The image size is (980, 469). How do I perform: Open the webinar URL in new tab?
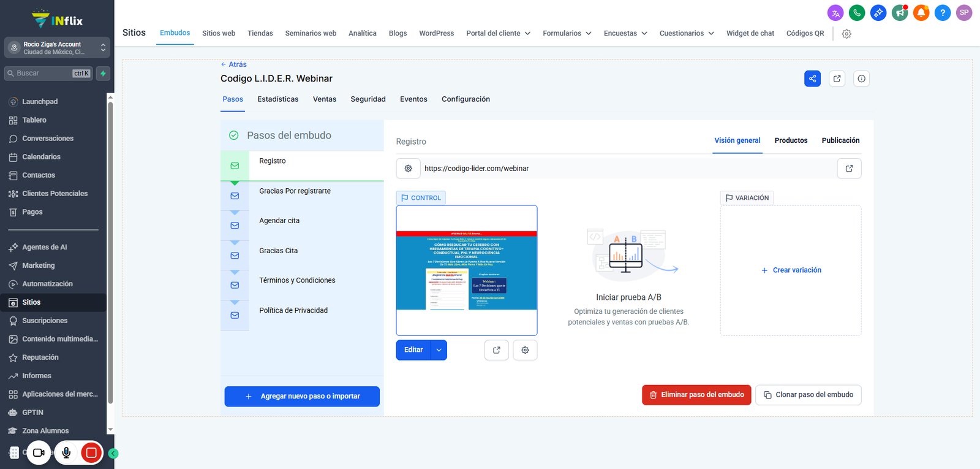click(849, 169)
